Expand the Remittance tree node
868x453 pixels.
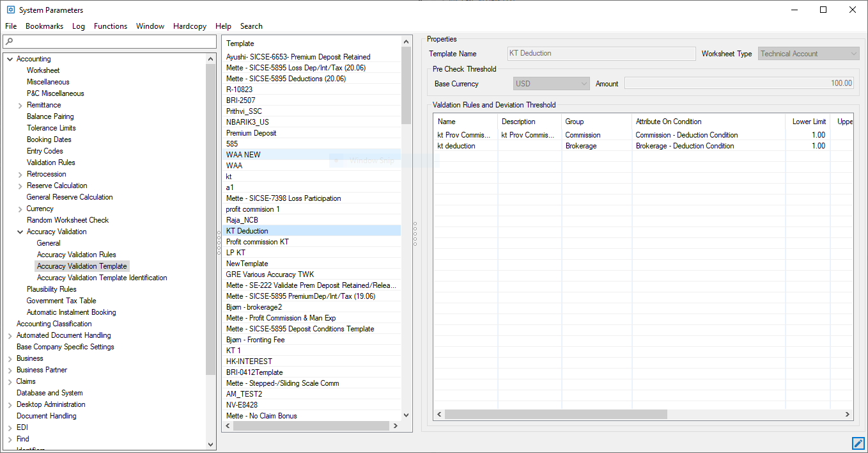click(20, 105)
